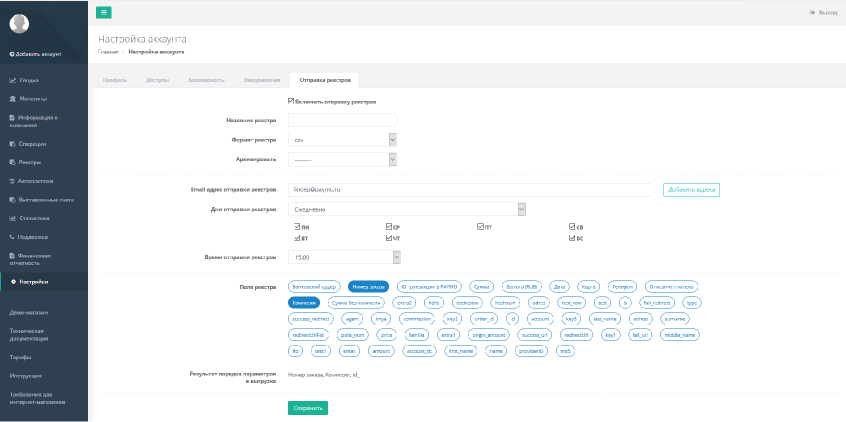Select the first_name field tag
The height and width of the screenshot is (422, 846).
(460, 351)
